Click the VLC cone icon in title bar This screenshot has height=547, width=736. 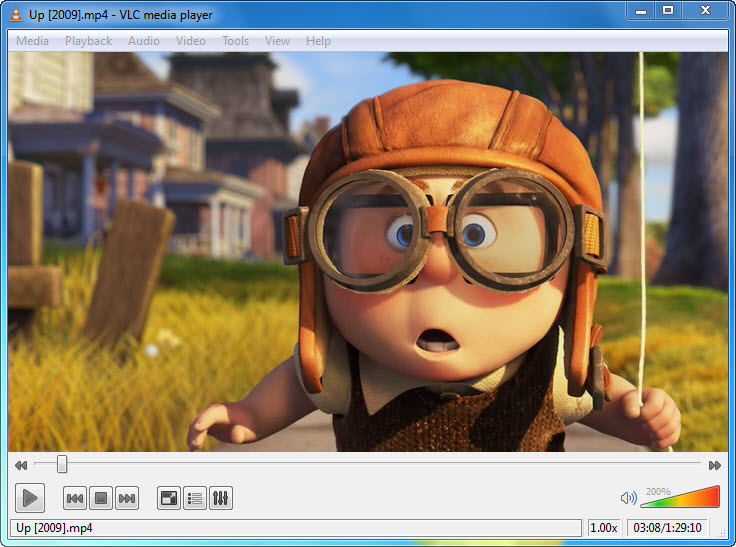pyautogui.click(x=16, y=15)
